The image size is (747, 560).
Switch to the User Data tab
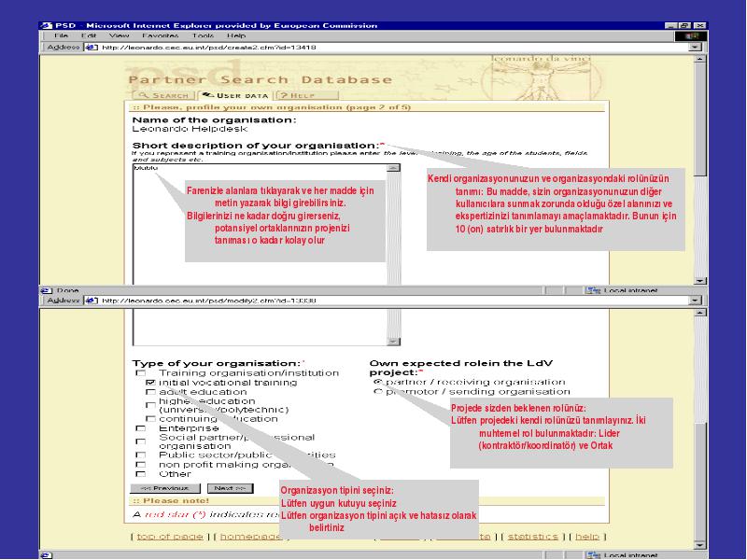235,95
